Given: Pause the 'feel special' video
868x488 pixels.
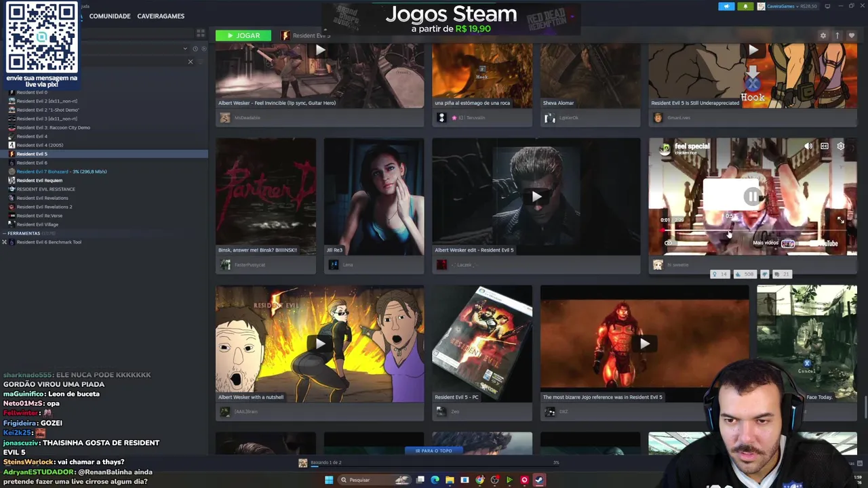Looking at the screenshot, I should coord(752,197).
